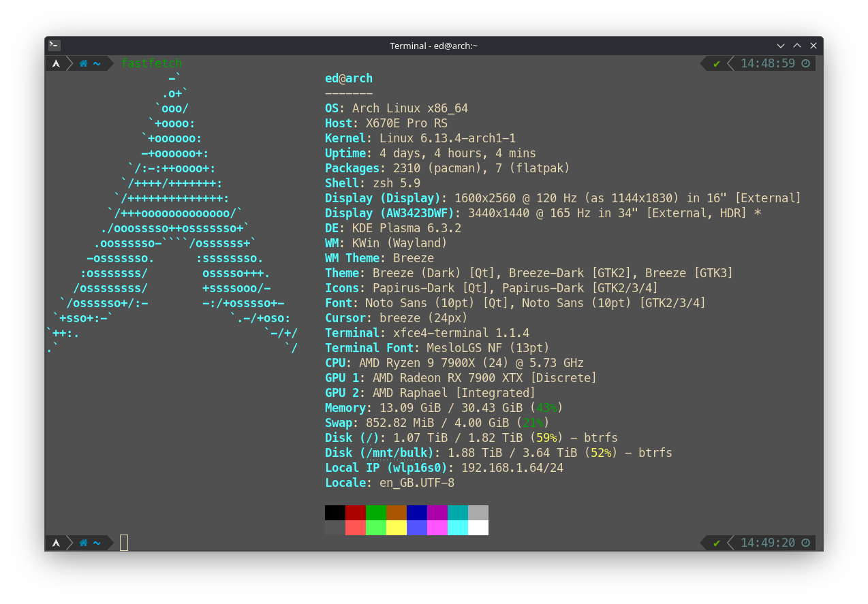Screen dimensions: 868x604
Task: Place cursor at the empty prompt cursor box
Action: [x=124, y=543]
